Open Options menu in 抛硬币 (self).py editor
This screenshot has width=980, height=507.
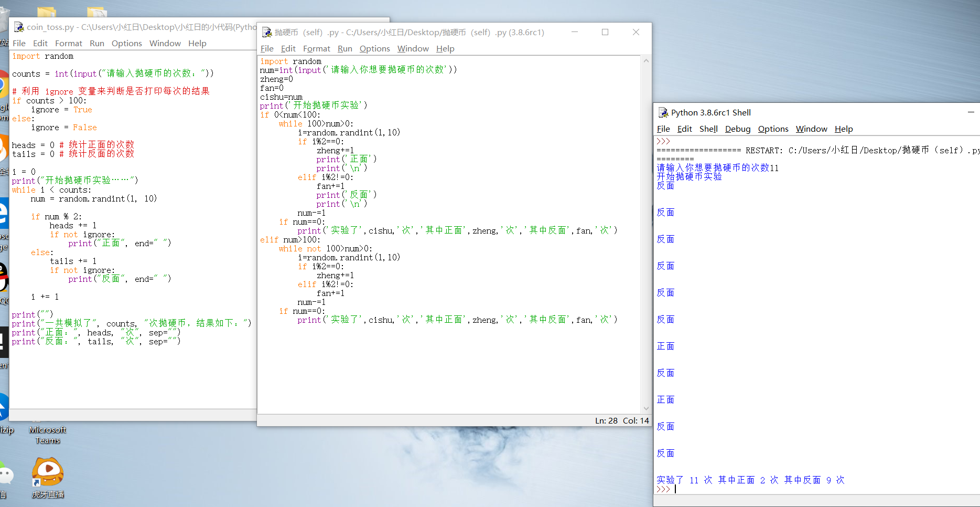(x=375, y=48)
